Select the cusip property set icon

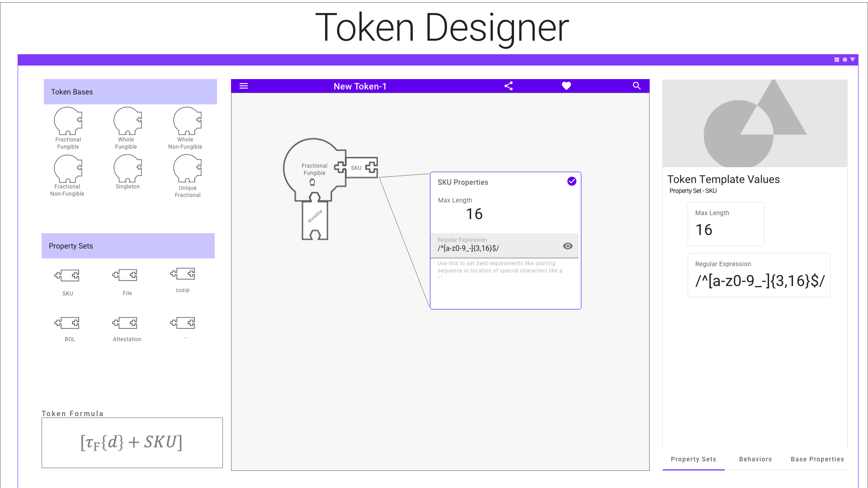pos(183,274)
